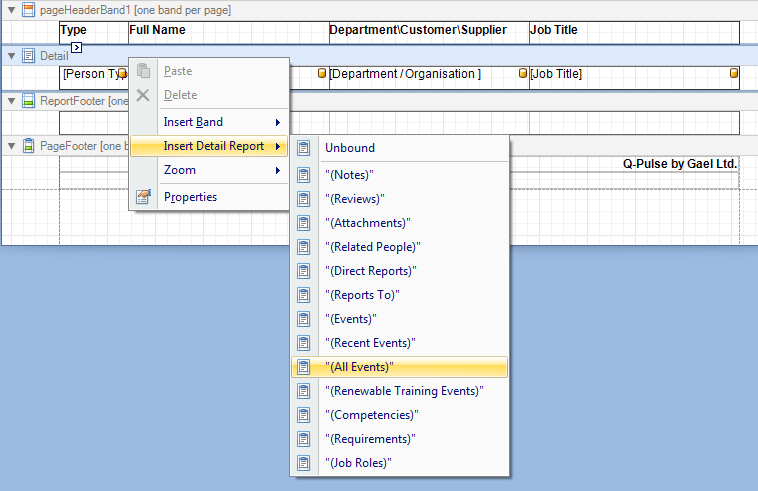Click the report icon beside Unbound

point(304,148)
